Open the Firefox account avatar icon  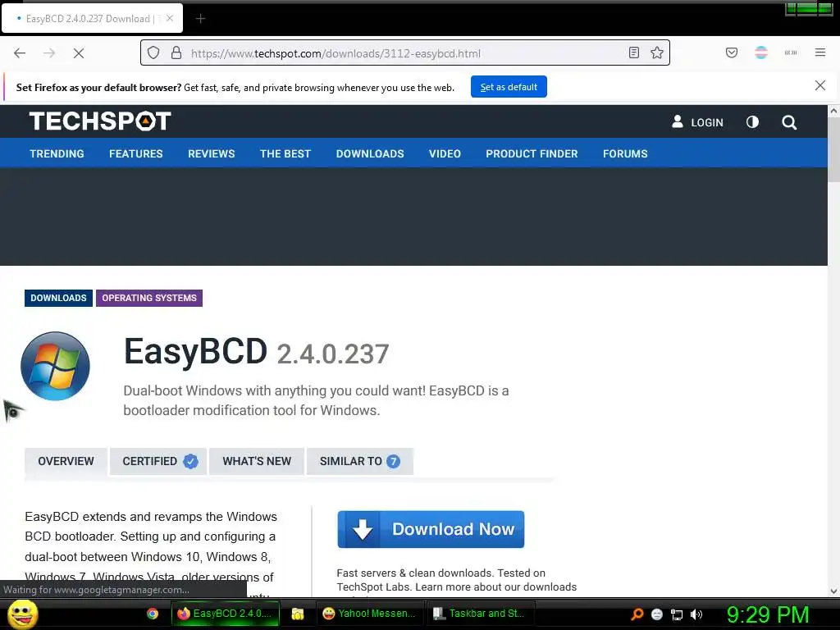[761, 52]
